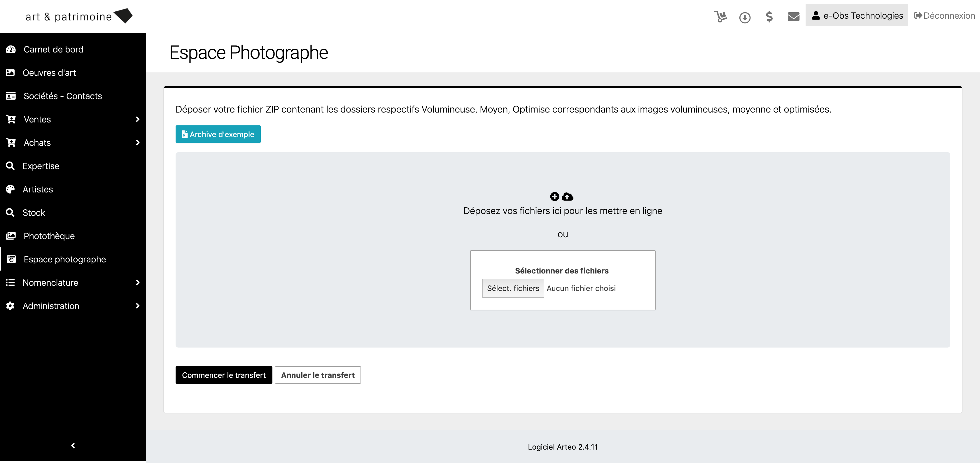Open the Artistes menu item
The image size is (980, 463).
(x=73, y=190)
